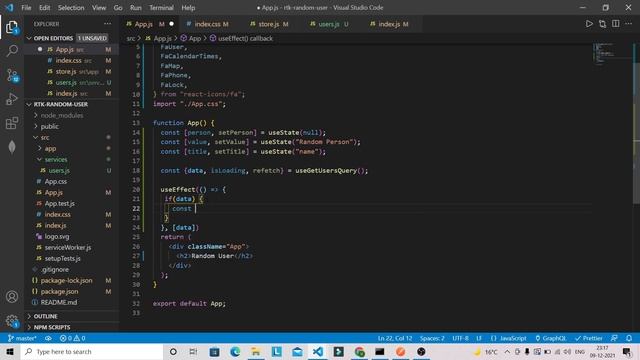Open Windows Start menu
Image resolution: width=640 pixels, height=360 pixels.
click(10, 352)
